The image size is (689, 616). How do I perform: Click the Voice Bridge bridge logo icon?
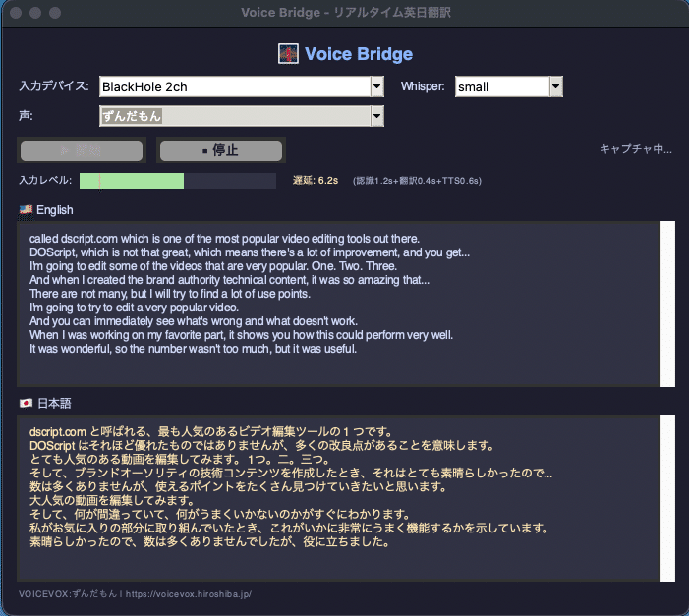coord(288,54)
